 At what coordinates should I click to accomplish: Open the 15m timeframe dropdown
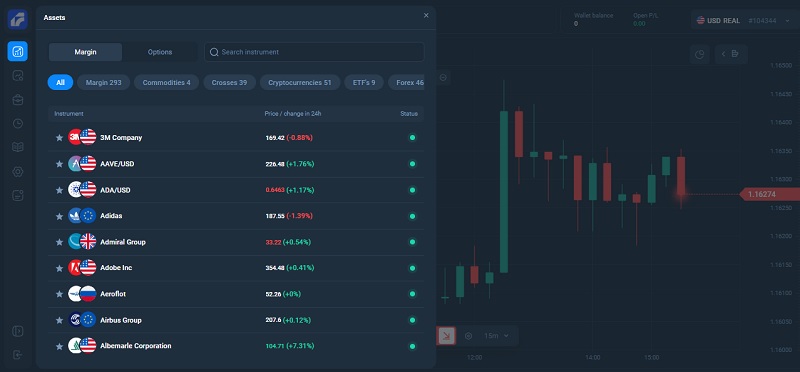click(x=496, y=336)
